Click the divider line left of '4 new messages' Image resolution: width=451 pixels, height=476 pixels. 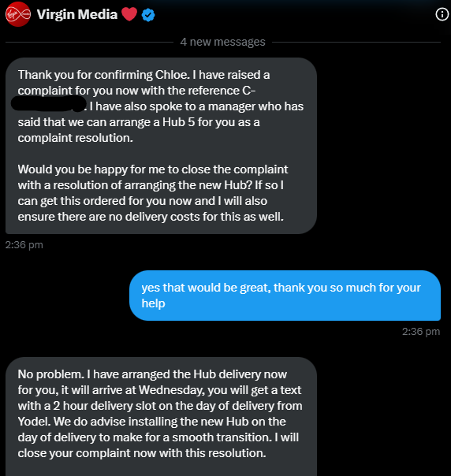pyautogui.click(x=89, y=43)
